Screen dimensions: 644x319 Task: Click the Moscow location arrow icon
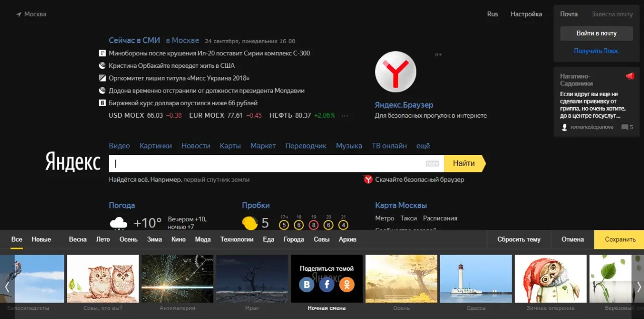click(19, 15)
